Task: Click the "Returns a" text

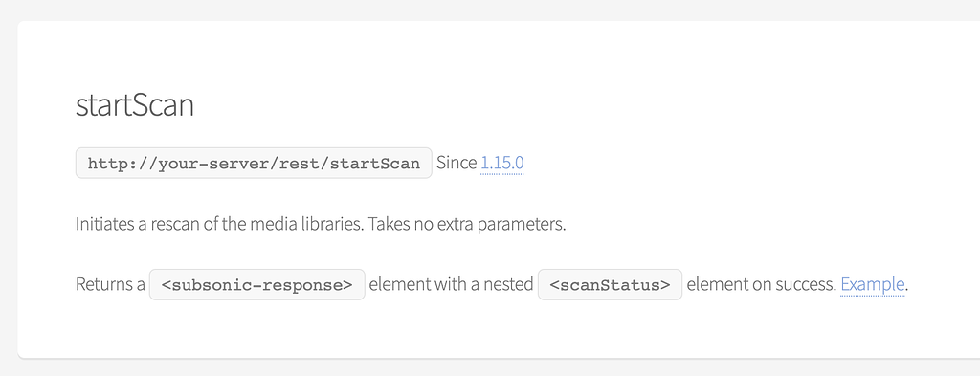Action: (x=110, y=285)
